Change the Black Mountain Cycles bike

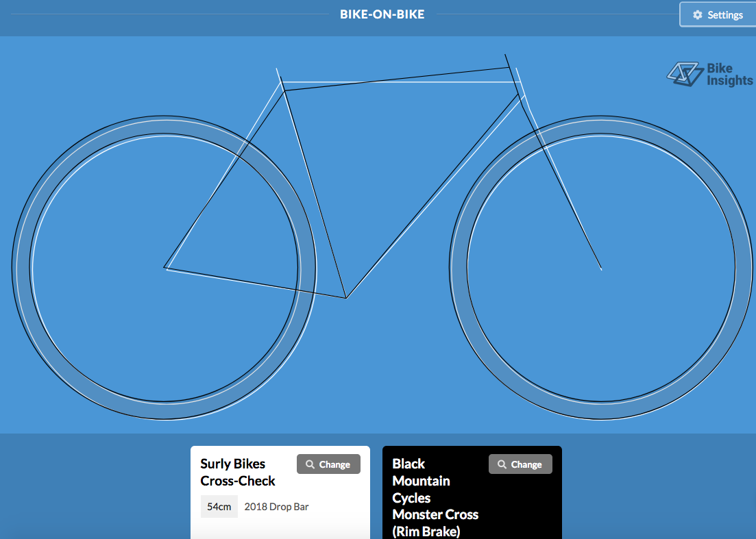click(x=520, y=464)
